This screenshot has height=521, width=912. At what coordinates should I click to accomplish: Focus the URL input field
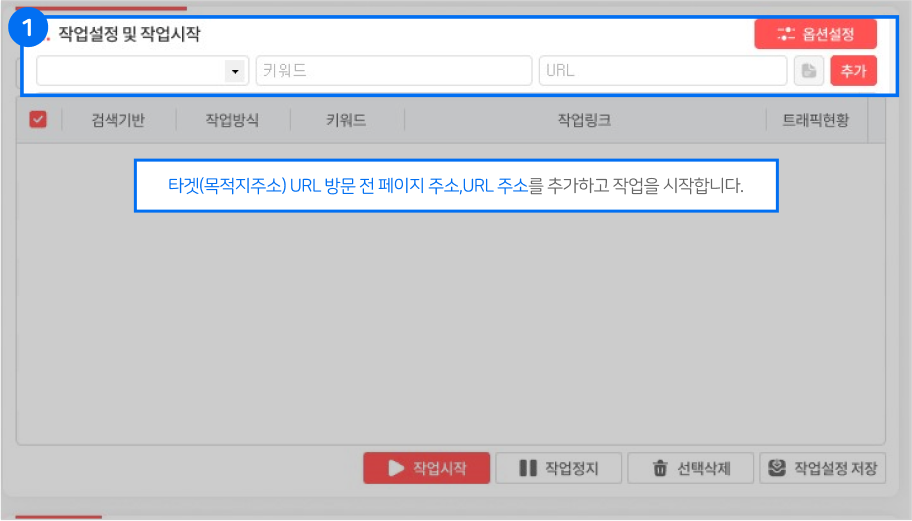[663, 71]
